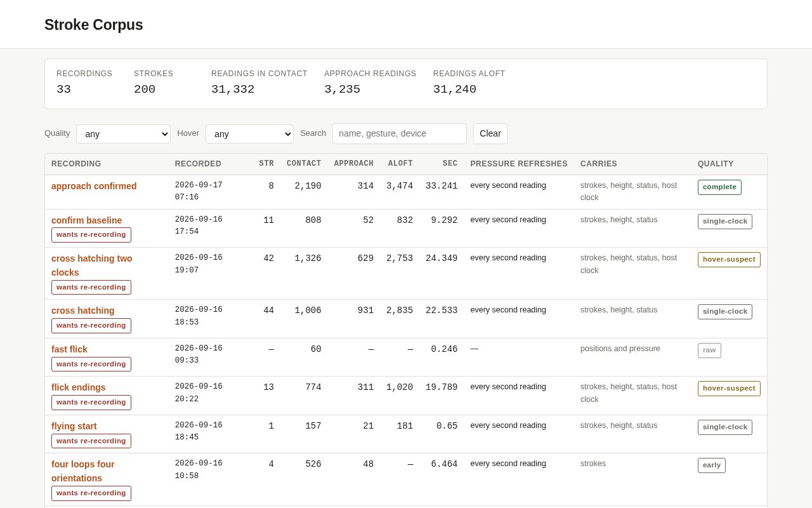This screenshot has height=508, width=812.
Task: Click the complete quality badge
Action: [x=719, y=187]
